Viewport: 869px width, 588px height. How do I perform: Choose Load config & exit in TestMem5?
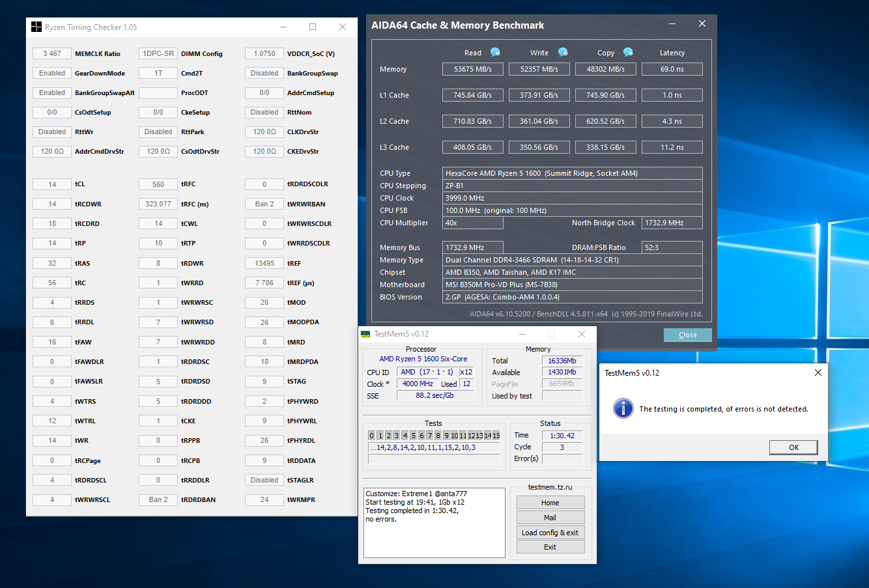click(x=550, y=533)
